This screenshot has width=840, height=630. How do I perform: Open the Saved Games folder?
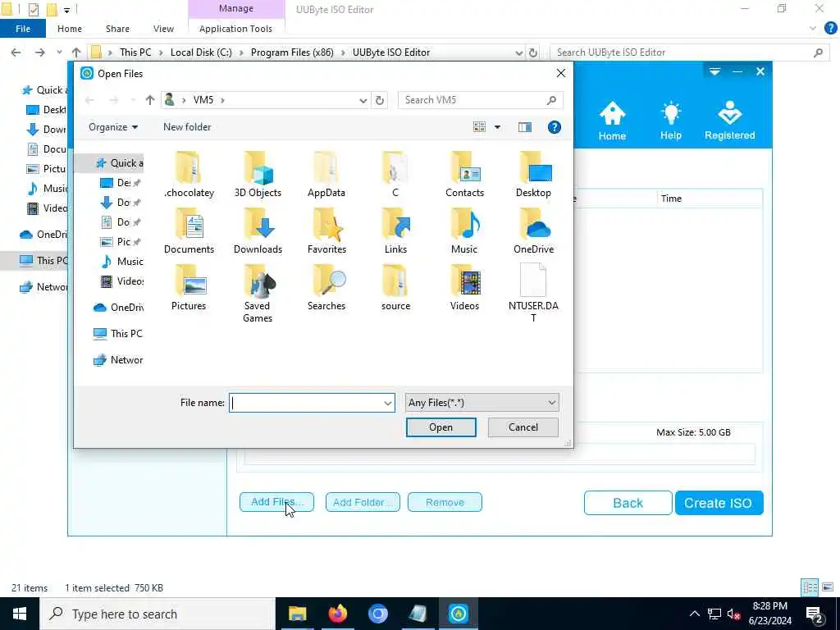[x=258, y=294]
